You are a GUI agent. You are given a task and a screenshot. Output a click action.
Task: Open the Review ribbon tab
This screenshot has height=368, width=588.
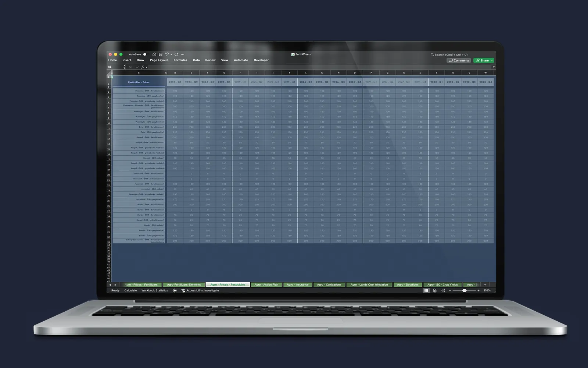210,60
